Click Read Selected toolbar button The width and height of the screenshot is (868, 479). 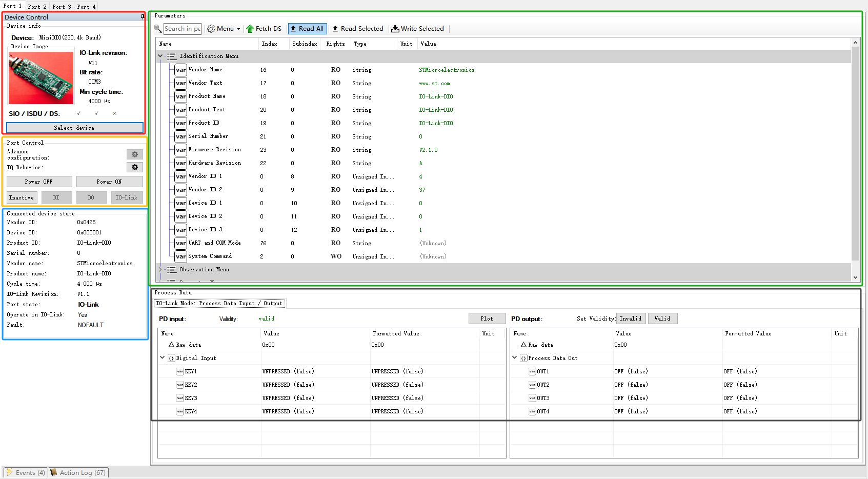click(357, 29)
